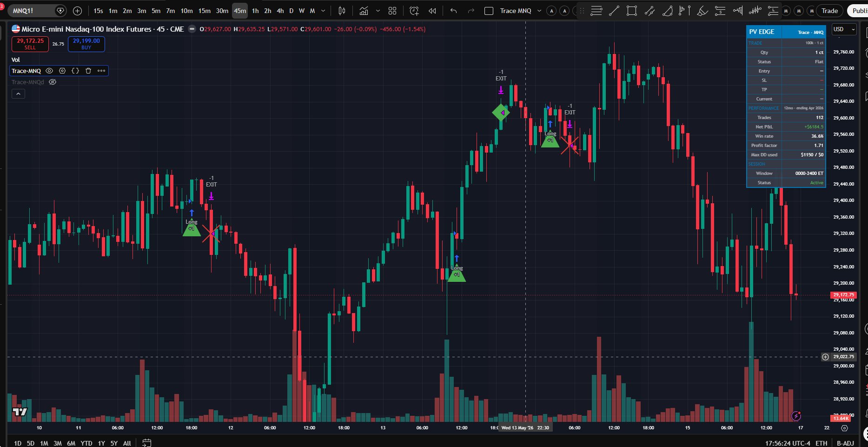Switch to the 4h timeframe

pyautogui.click(x=280, y=11)
